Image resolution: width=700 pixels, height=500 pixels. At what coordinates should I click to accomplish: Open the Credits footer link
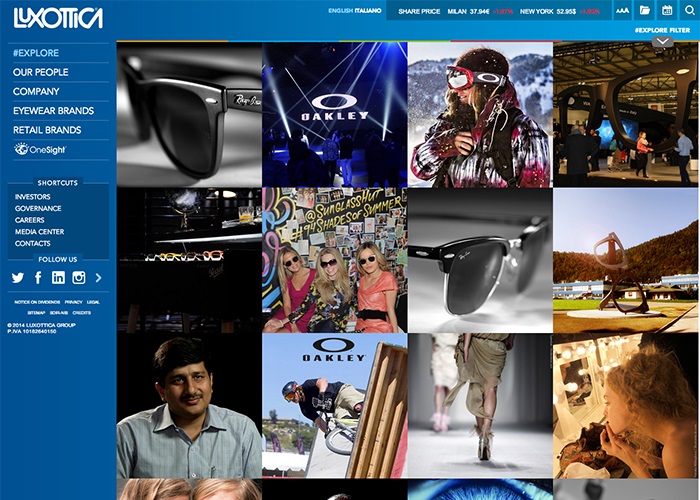pos(82,313)
